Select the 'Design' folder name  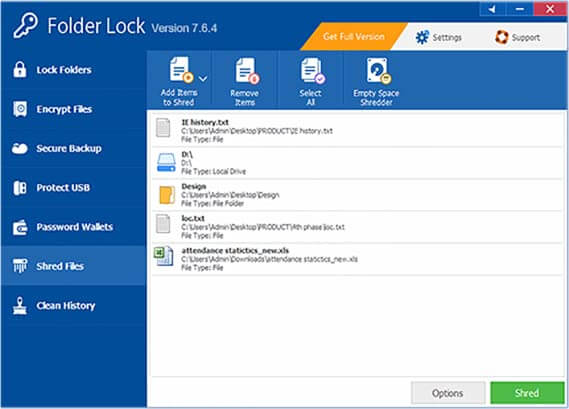(194, 187)
